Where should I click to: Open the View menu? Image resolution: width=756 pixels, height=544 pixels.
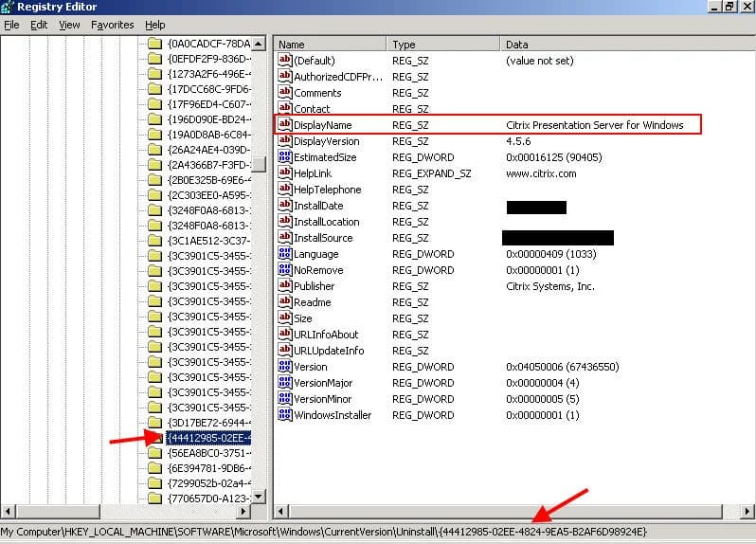[69, 25]
